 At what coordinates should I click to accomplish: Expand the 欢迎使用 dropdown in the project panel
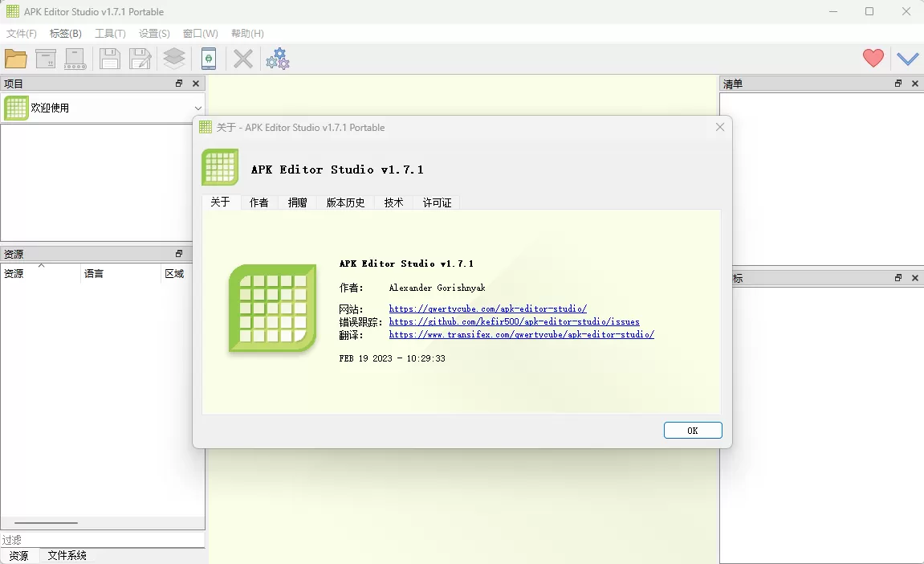(x=197, y=107)
